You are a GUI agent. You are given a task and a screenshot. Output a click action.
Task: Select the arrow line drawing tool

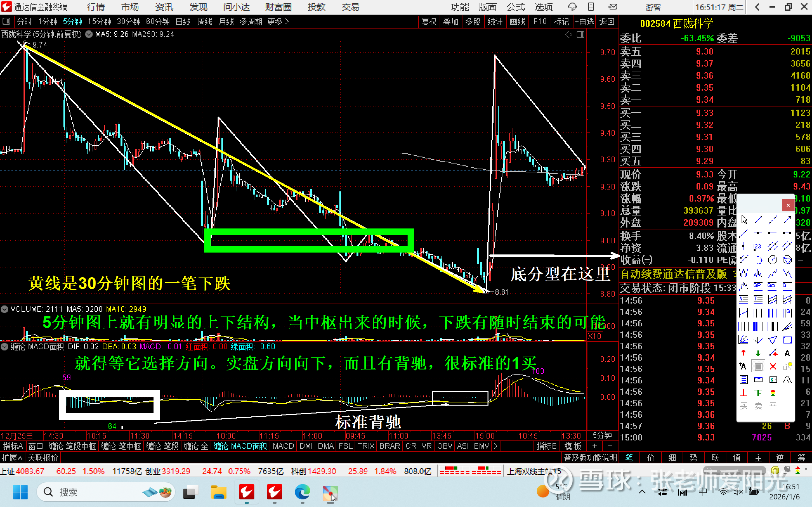(x=787, y=220)
